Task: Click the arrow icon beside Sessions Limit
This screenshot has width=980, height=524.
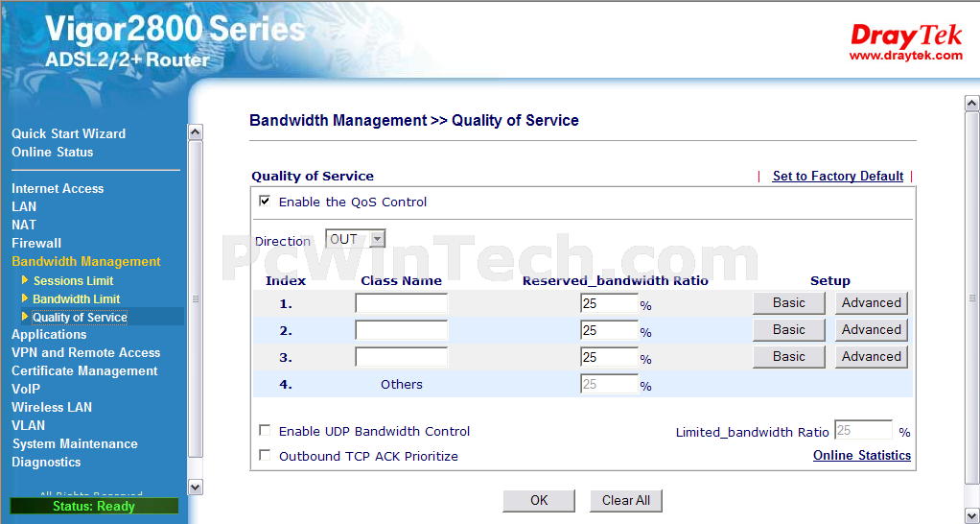Action: click(25, 279)
